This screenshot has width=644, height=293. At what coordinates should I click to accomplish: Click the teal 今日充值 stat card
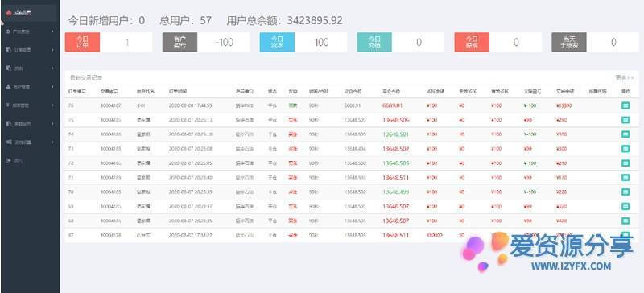pyautogui.click(x=374, y=42)
